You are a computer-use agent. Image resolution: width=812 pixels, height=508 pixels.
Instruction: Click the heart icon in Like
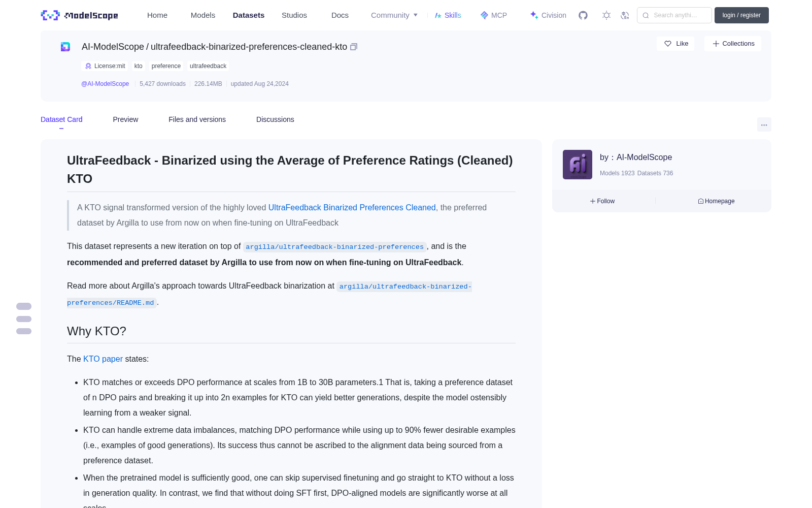[668, 44]
